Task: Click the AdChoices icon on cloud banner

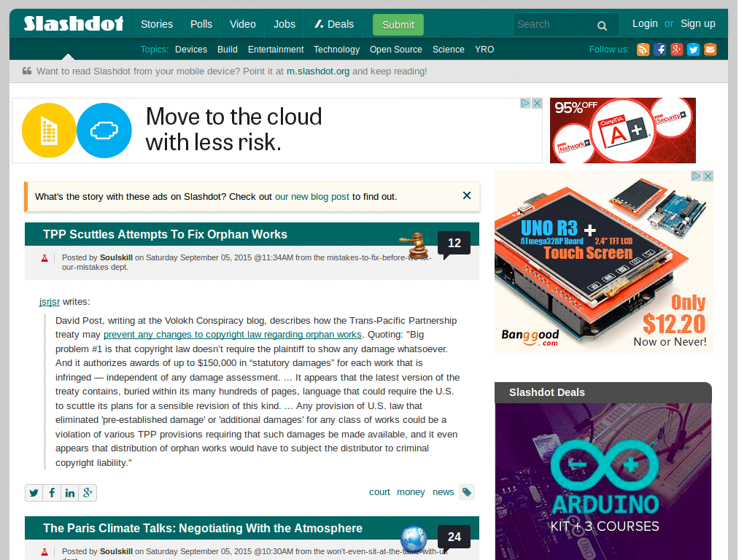Action: click(x=525, y=103)
